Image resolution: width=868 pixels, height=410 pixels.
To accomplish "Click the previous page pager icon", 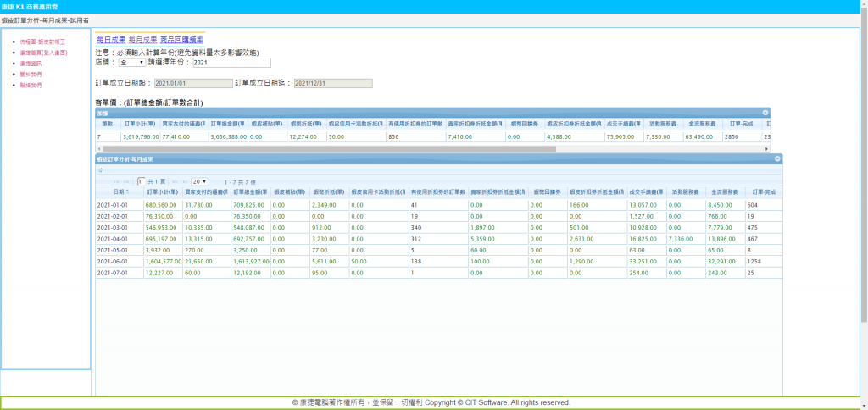I will pos(127,181).
